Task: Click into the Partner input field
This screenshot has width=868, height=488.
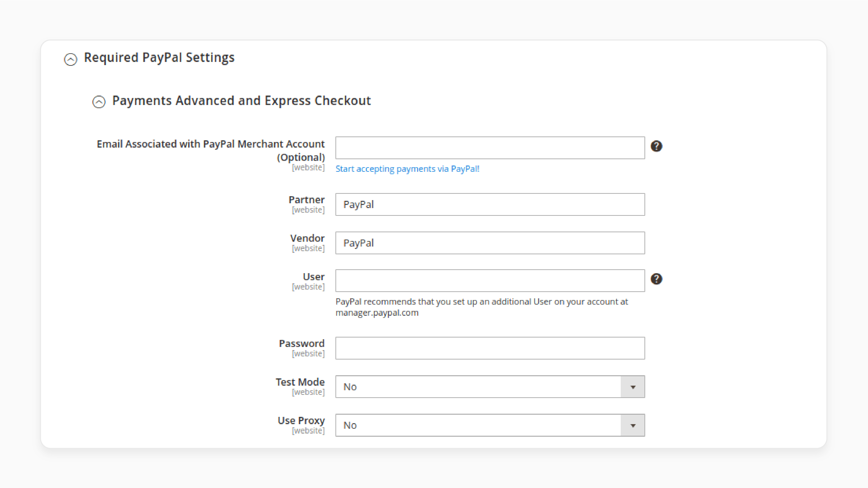Action: click(x=490, y=204)
